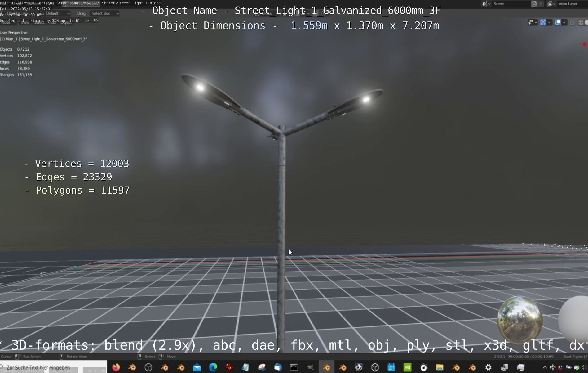This screenshot has width=588, height=373.
Task: Open first Blender icon after Firefox
Action: click(x=132, y=367)
